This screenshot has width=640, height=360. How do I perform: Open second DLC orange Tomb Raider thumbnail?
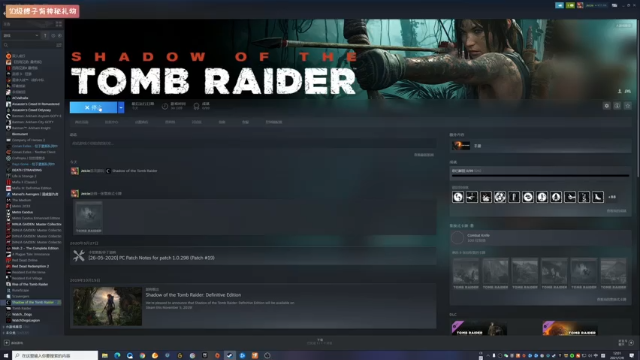pos(570,328)
